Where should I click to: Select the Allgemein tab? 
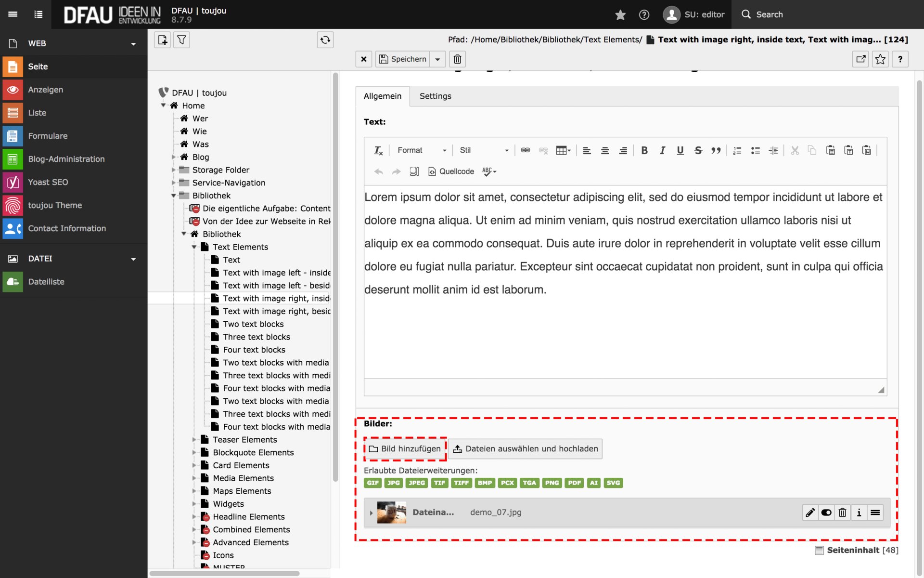[383, 96]
